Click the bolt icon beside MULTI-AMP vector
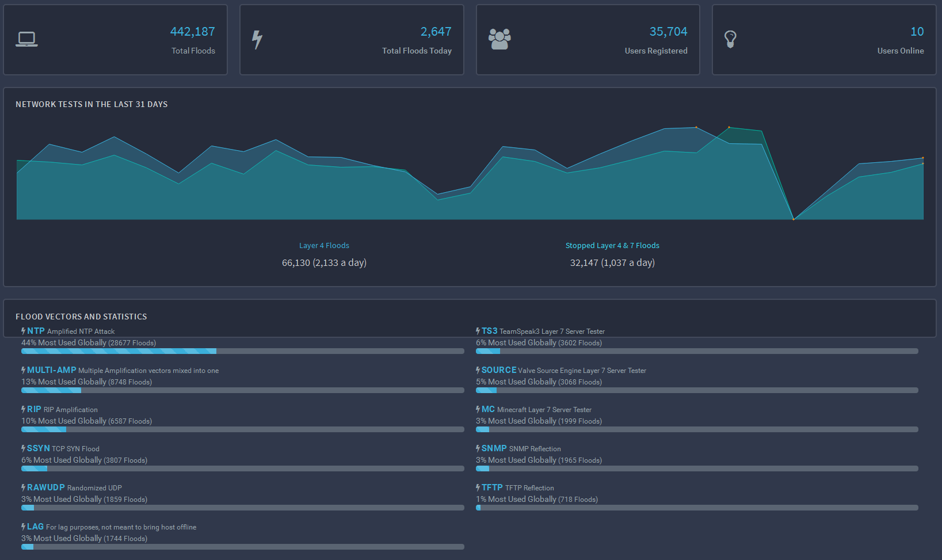The width and height of the screenshot is (942, 560). tap(24, 370)
